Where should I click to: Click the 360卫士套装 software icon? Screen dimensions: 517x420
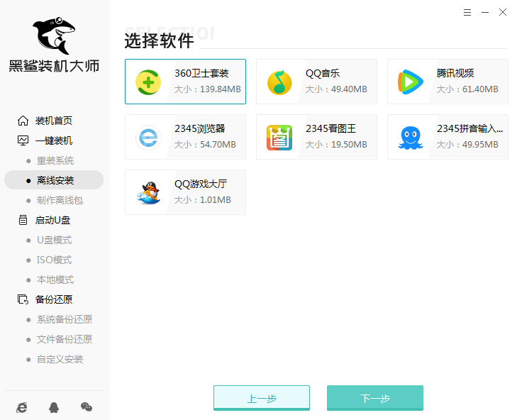point(148,82)
